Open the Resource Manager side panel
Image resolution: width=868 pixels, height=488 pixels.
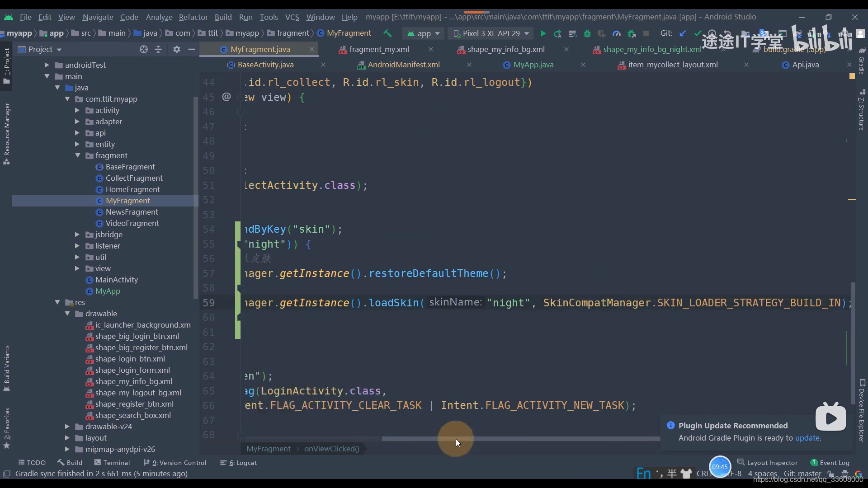pos(6,134)
